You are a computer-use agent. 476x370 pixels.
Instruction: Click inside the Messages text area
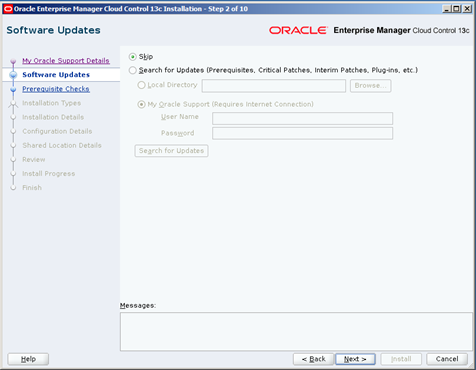(296, 331)
